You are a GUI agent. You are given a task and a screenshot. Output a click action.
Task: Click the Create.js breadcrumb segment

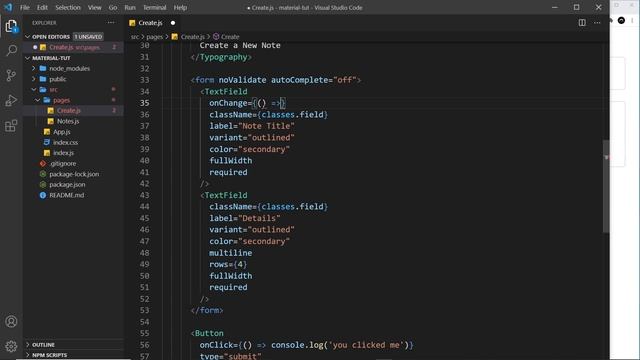(192, 37)
